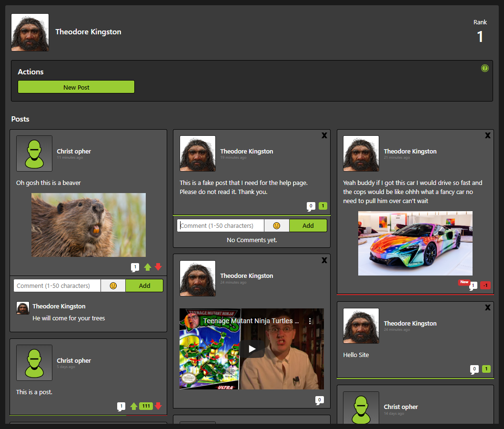Click Christ opher's name on beaver post
This screenshot has width=504, height=429.
tap(74, 151)
